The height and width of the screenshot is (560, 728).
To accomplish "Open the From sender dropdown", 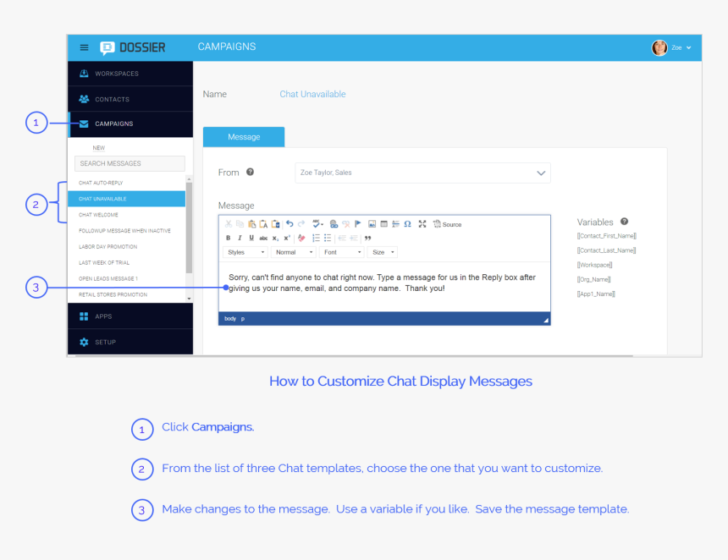I will [x=422, y=173].
